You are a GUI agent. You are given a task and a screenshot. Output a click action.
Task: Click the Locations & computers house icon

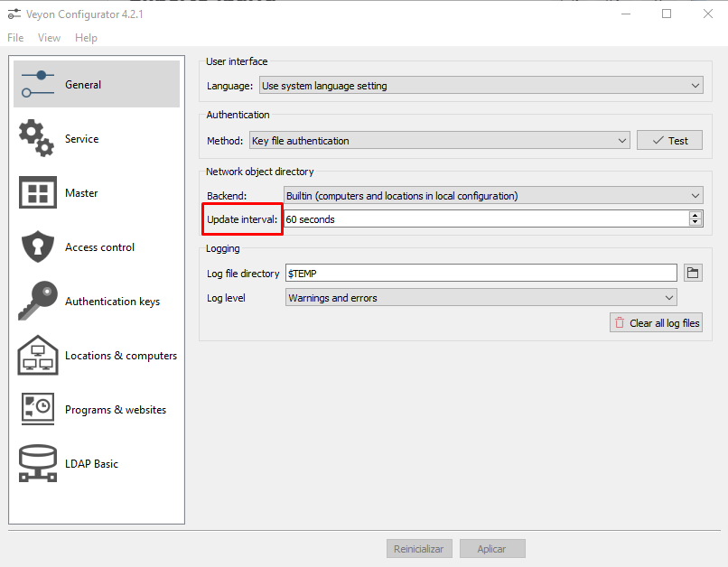pos(38,355)
